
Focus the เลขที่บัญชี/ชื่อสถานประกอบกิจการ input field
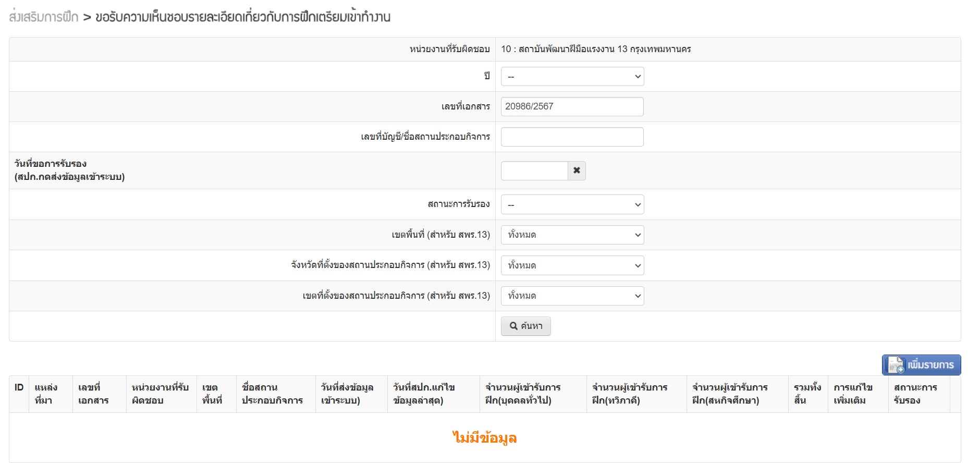(572, 137)
